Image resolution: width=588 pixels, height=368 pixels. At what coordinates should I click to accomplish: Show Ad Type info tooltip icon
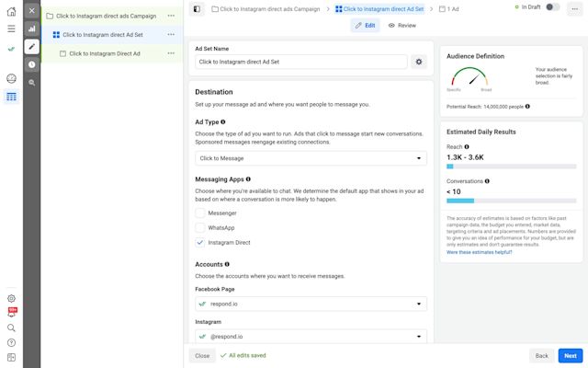(x=223, y=122)
